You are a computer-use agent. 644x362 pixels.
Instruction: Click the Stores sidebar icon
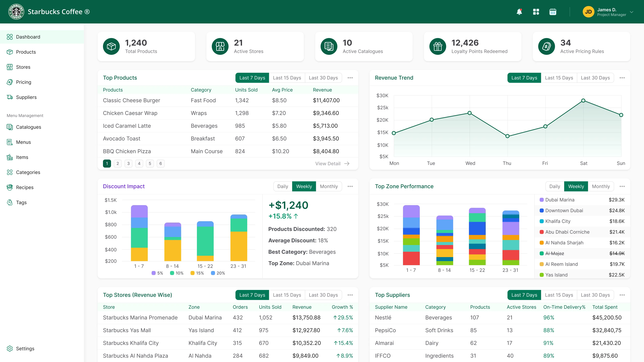pyautogui.click(x=10, y=67)
